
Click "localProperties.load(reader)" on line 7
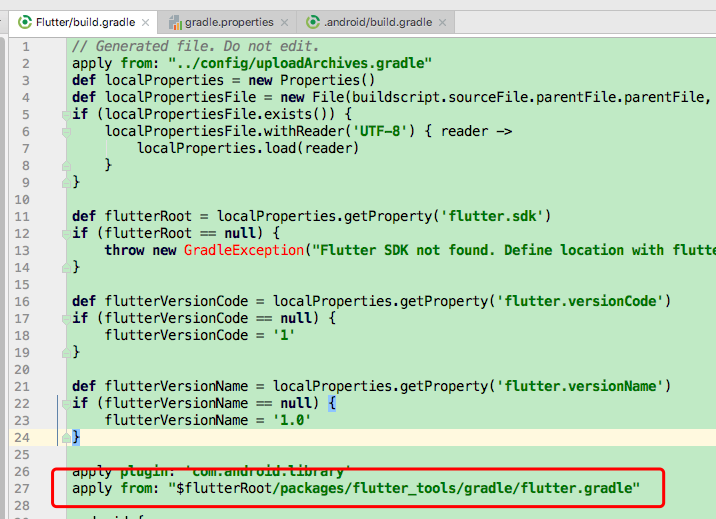point(248,148)
